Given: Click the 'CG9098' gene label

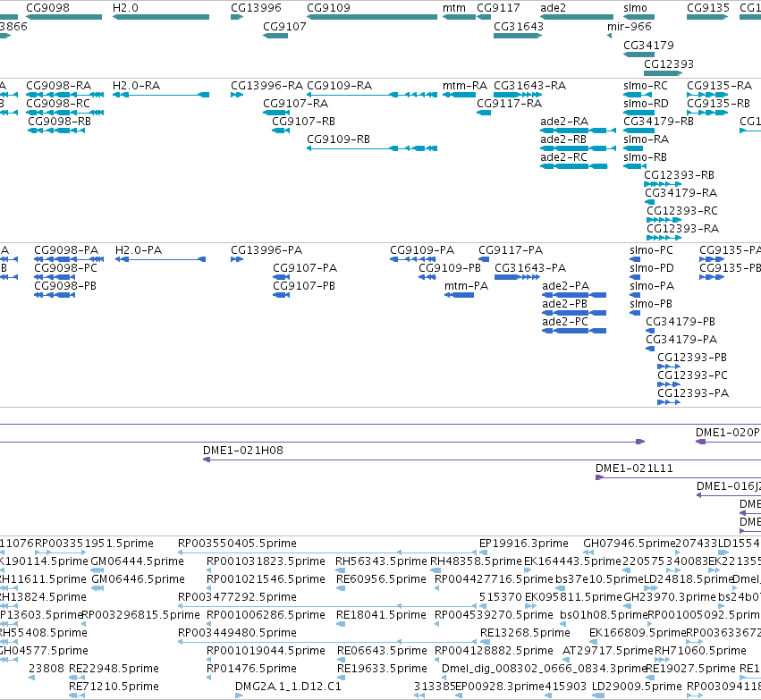Looking at the screenshot, I should click(x=47, y=8).
